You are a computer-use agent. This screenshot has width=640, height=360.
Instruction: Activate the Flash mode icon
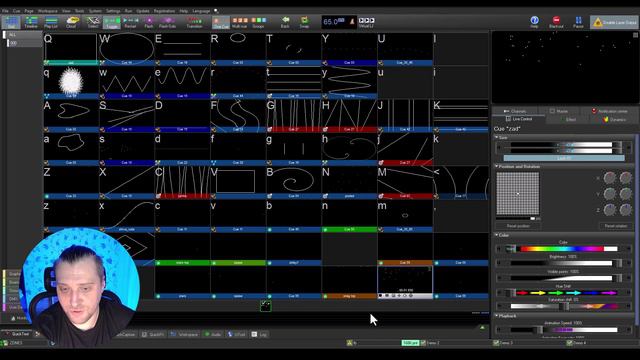pyautogui.click(x=149, y=22)
